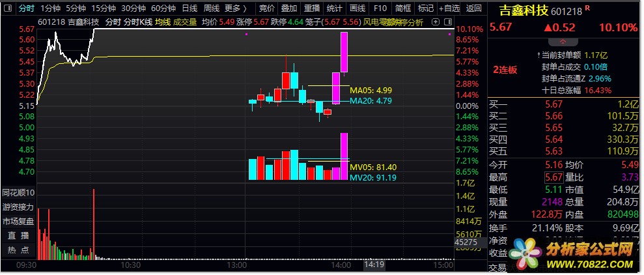Click the 外盘 value 122.8万

[547, 214]
